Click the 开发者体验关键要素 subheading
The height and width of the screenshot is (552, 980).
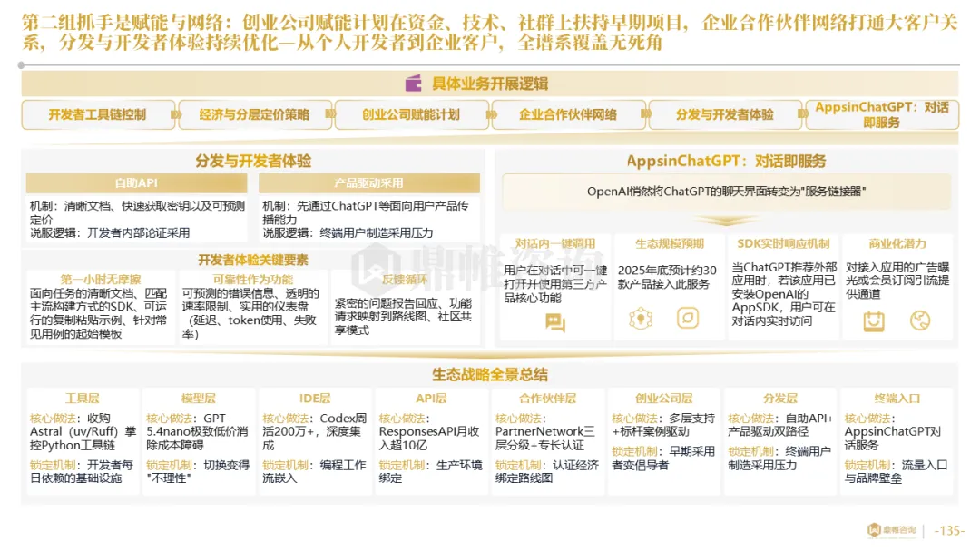253,260
